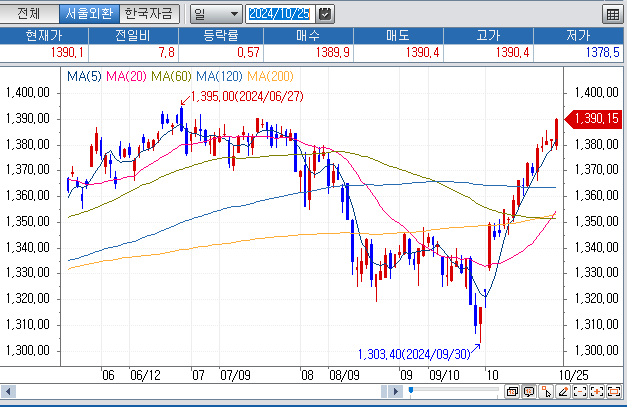
Task: Switch to the 서울외환 tab
Action: [88, 14]
